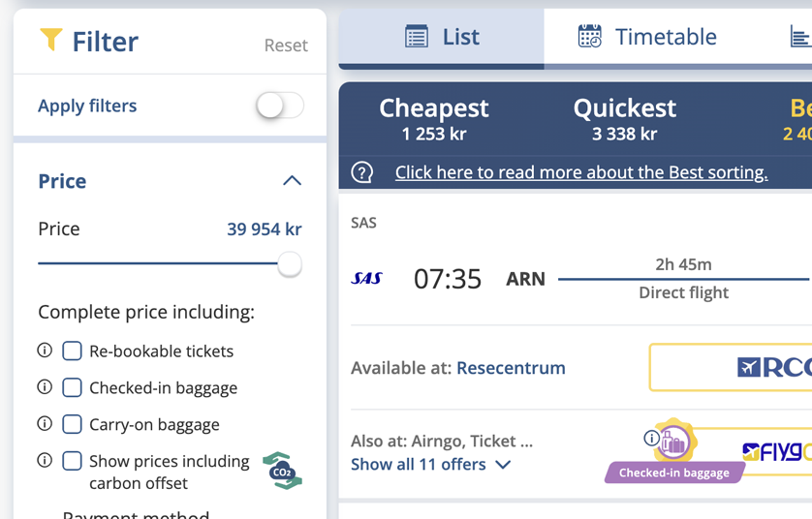Click the info icon beside Carry-on baggage
The image size is (812, 519).
[45, 424]
